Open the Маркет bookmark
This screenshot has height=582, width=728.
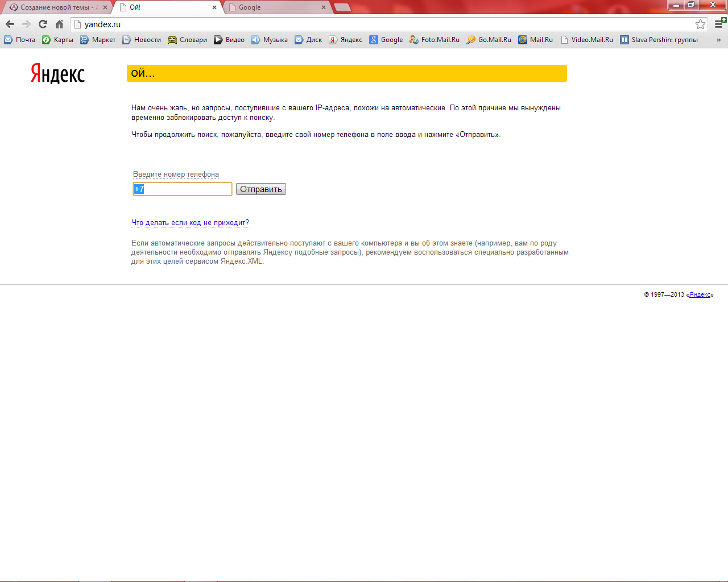(98, 40)
